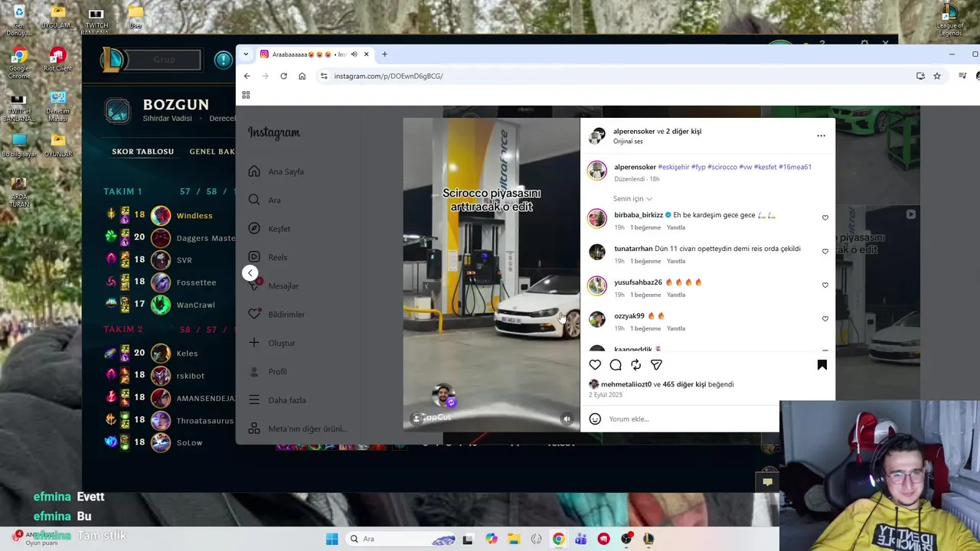The width and height of the screenshot is (980, 551).
Task: Open Profil in Instagram sidebar
Action: pyautogui.click(x=268, y=371)
